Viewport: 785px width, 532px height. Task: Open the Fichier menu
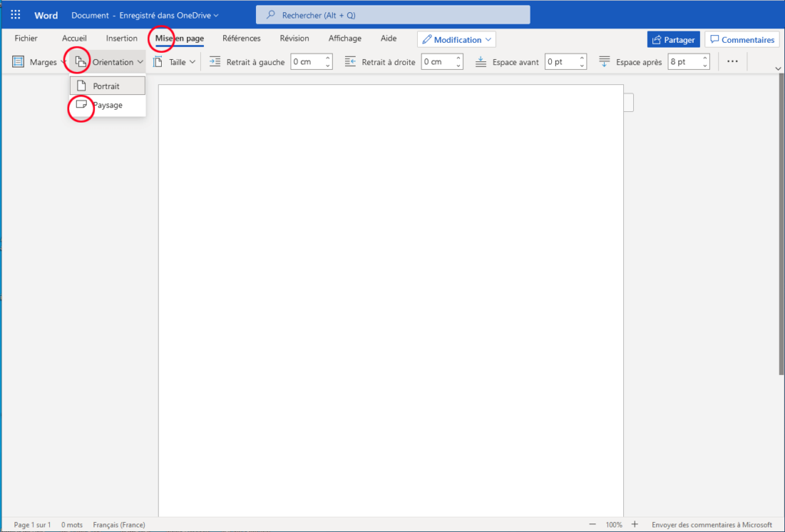(x=26, y=38)
